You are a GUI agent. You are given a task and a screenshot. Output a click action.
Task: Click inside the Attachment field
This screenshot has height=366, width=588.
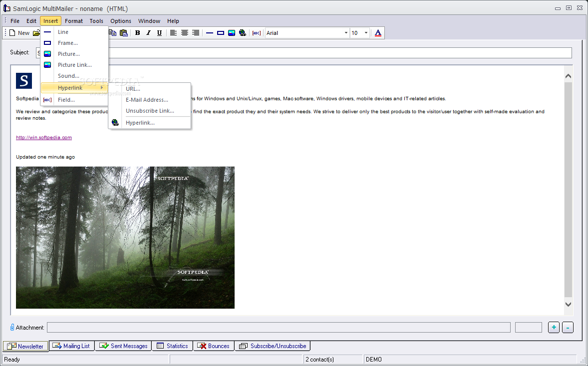click(x=279, y=328)
